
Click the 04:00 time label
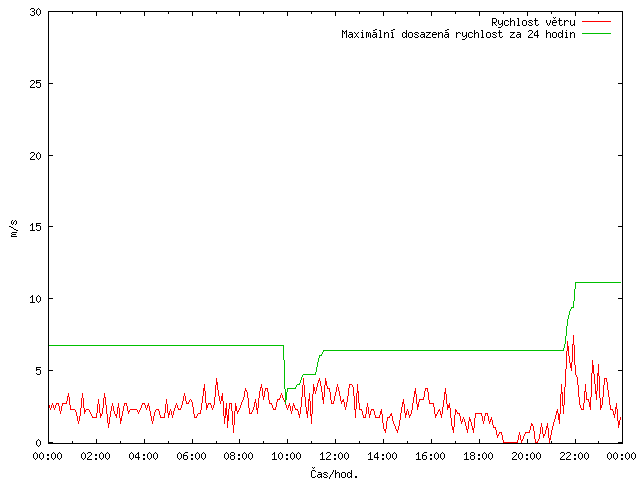pyautogui.click(x=143, y=456)
